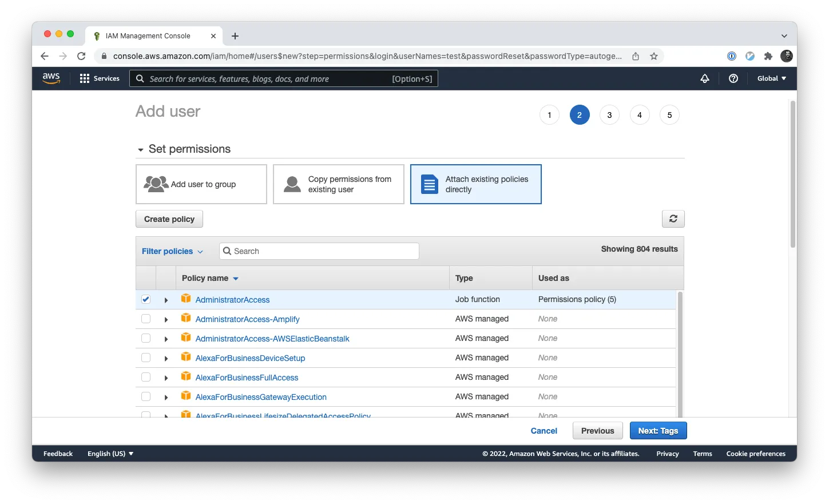Screen dimensions: 829x504
Task: Click the Previous button
Action: click(x=598, y=431)
